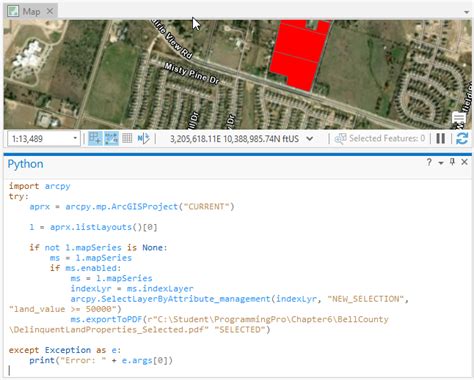
Task: Click the Selected Features: 0 indicator
Action: point(380,138)
